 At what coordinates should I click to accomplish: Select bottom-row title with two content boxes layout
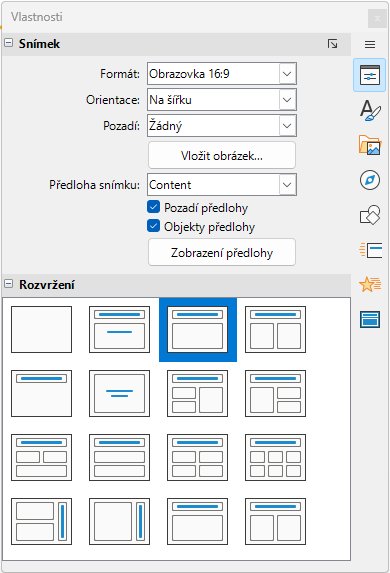[x=275, y=521]
